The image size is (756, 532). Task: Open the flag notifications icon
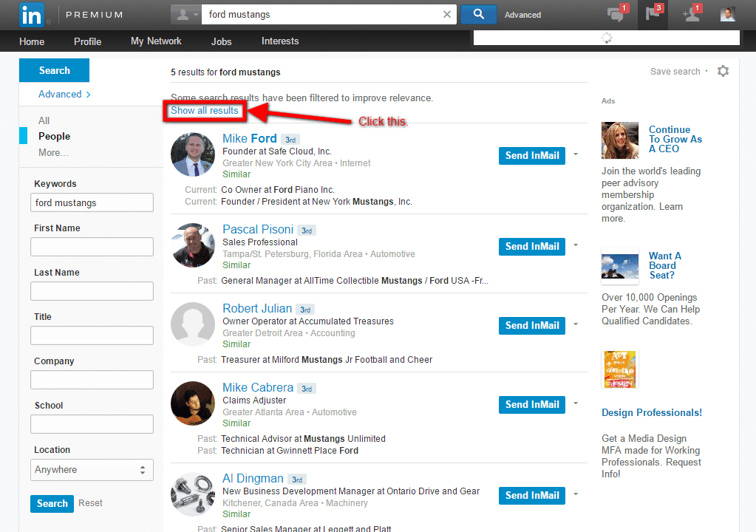[653, 14]
